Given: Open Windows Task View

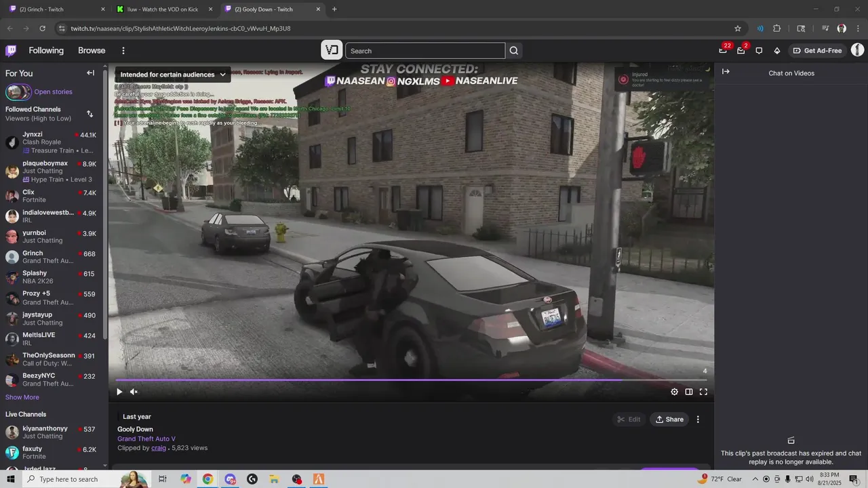Looking at the screenshot, I should [x=163, y=479].
